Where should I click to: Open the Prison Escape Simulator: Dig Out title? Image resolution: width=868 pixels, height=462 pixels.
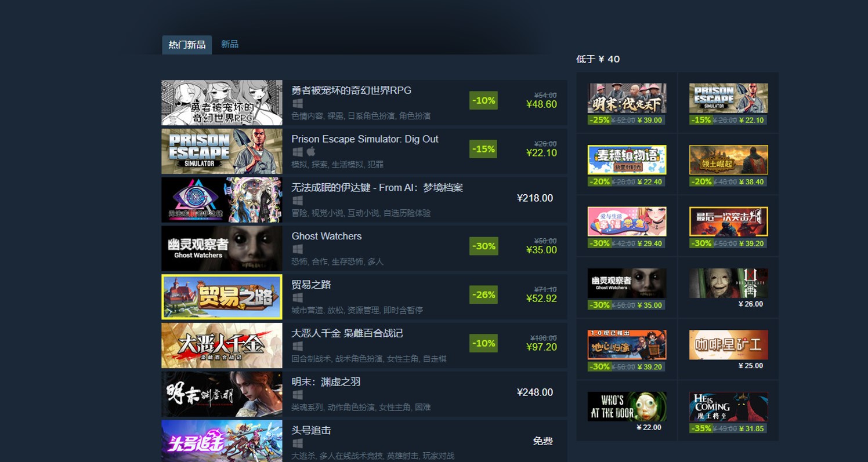tap(365, 139)
